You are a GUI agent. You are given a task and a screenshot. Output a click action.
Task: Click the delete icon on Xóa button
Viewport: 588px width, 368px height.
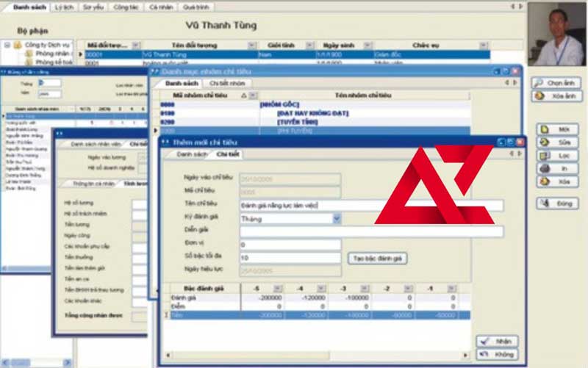point(545,181)
